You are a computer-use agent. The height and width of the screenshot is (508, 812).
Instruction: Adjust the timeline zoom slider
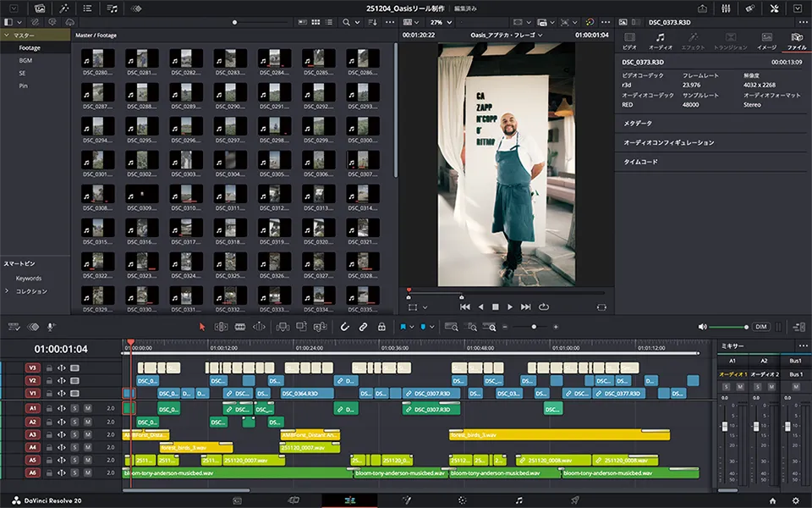pos(534,327)
